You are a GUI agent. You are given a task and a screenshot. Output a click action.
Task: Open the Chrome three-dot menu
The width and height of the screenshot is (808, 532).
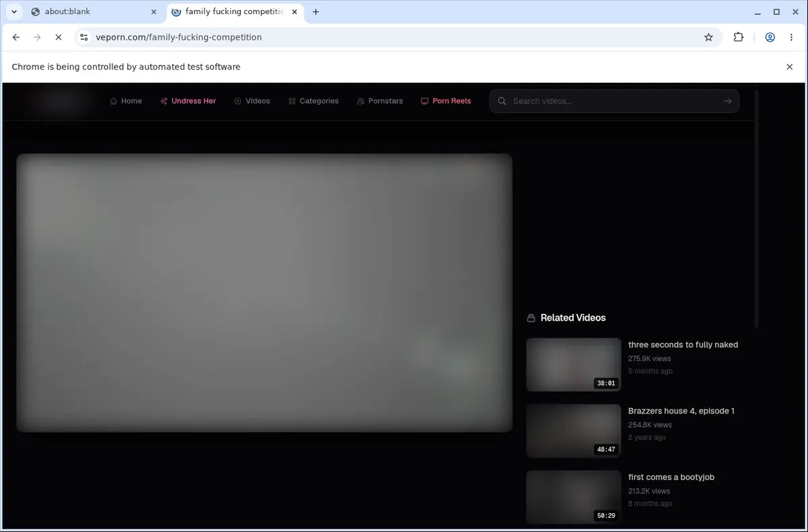click(790, 38)
